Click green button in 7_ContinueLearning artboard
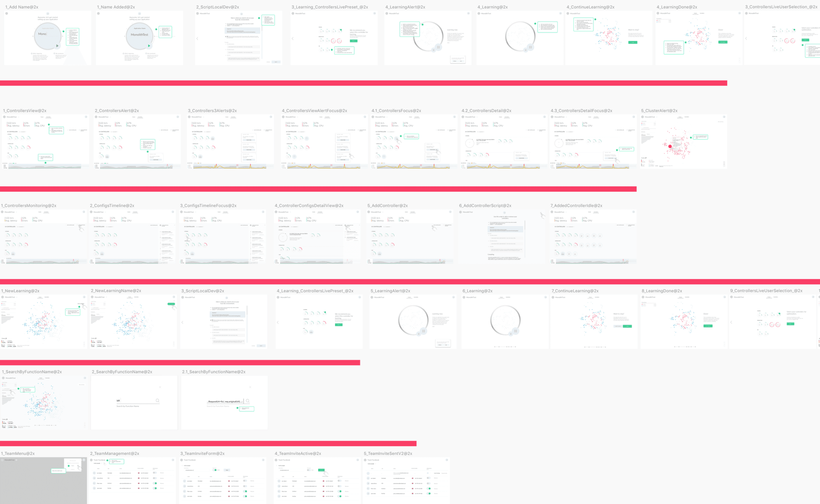This screenshot has height=504, width=820. [627, 326]
